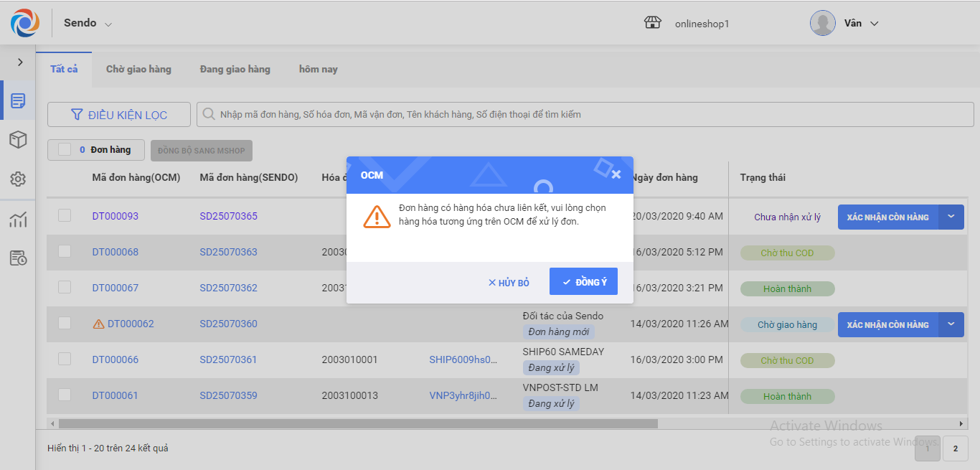
Task: Tick the checkbox for order DT000093
Action: pos(65,215)
